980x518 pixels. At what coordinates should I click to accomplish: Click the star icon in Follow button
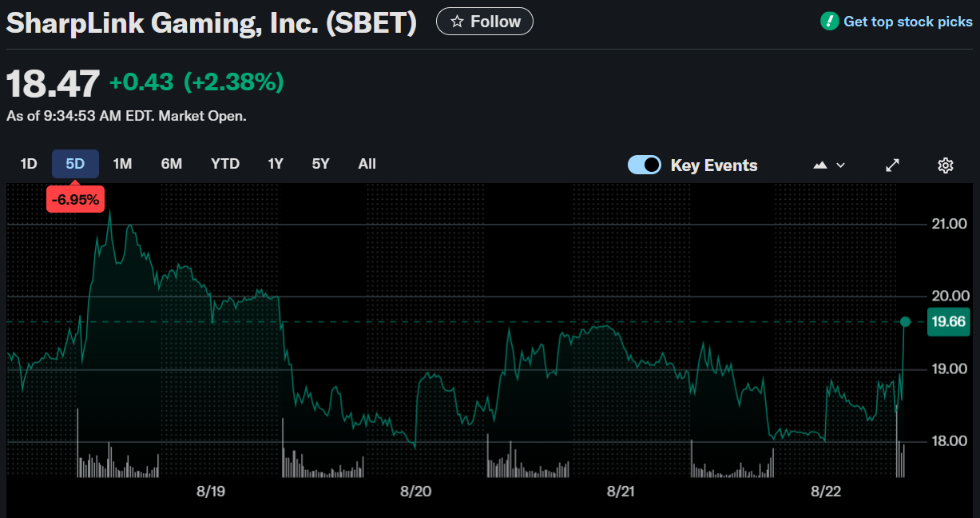[457, 22]
